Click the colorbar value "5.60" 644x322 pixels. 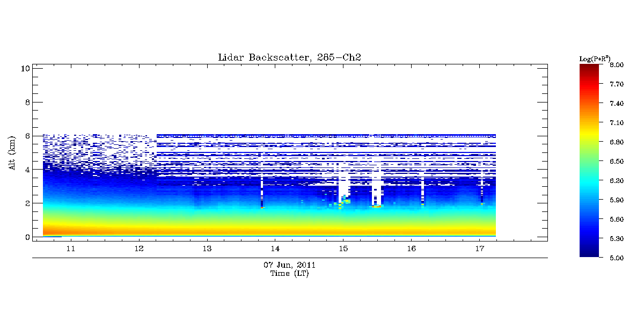pos(617,219)
